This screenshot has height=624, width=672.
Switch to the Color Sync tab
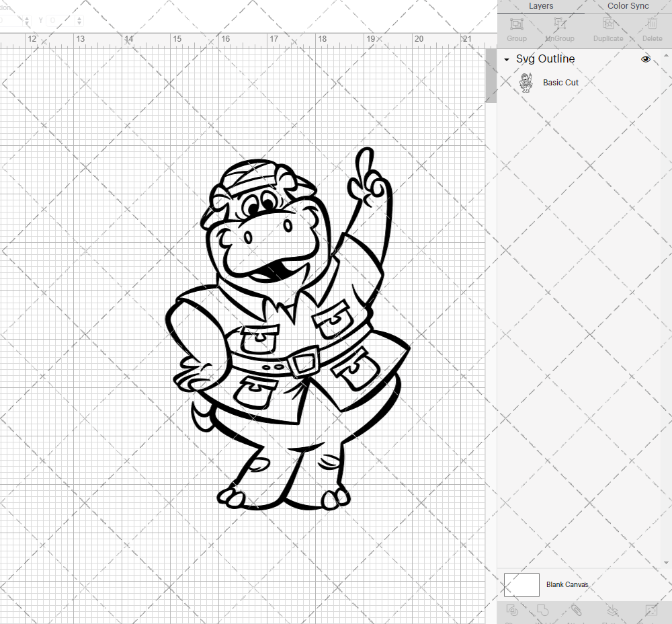(628, 6)
